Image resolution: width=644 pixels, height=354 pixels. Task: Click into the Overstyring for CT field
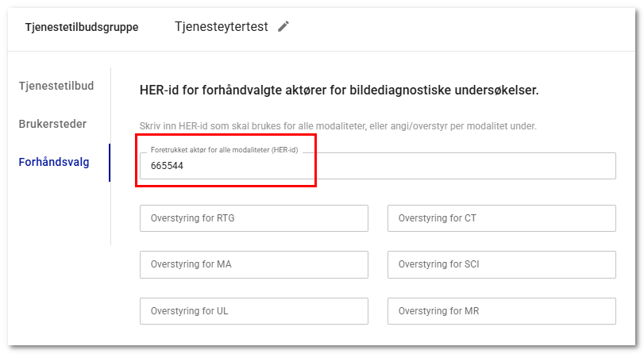pyautogui.click(x=501, y=218)
